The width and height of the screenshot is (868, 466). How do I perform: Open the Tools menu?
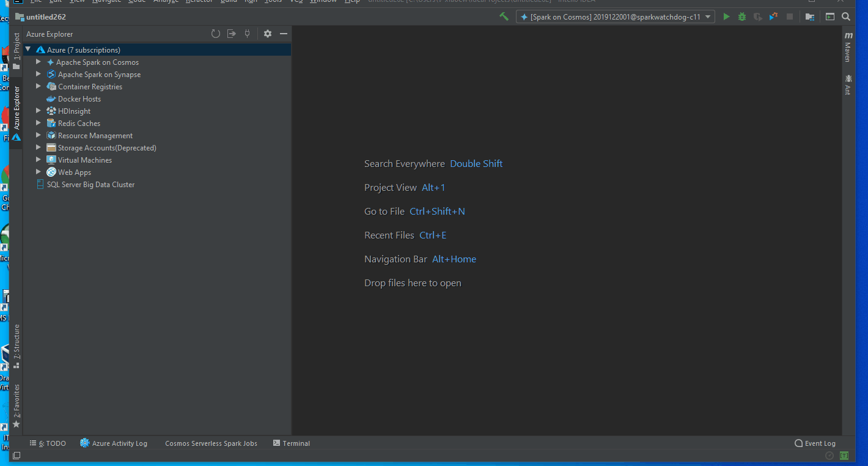click(x=273, y=2)
